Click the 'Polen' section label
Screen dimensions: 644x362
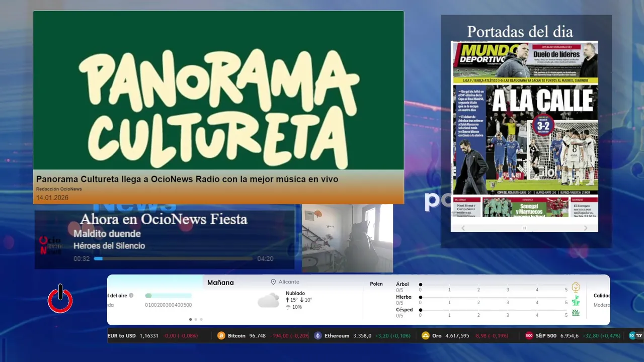coord(376,284)
